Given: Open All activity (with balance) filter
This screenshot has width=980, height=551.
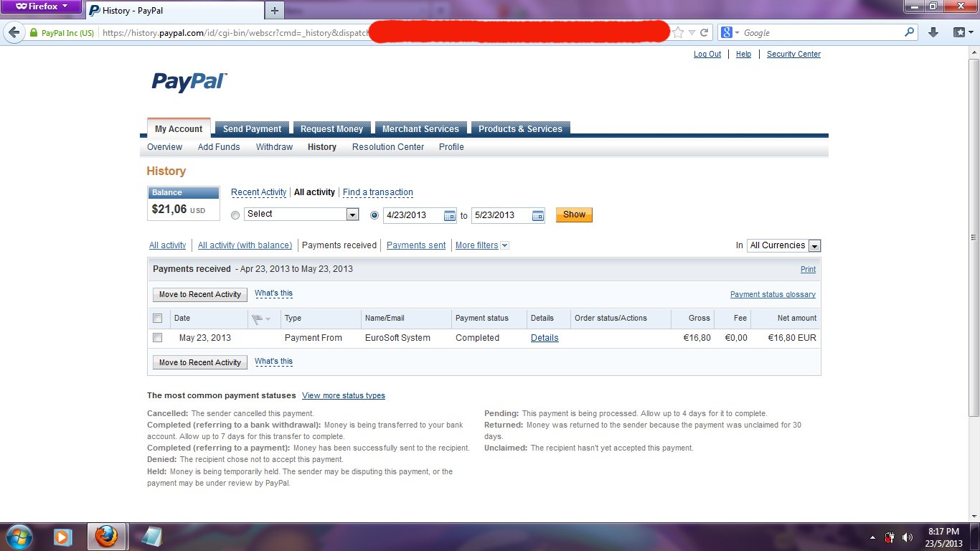Looking at the screenshot, I should (245, 245).
